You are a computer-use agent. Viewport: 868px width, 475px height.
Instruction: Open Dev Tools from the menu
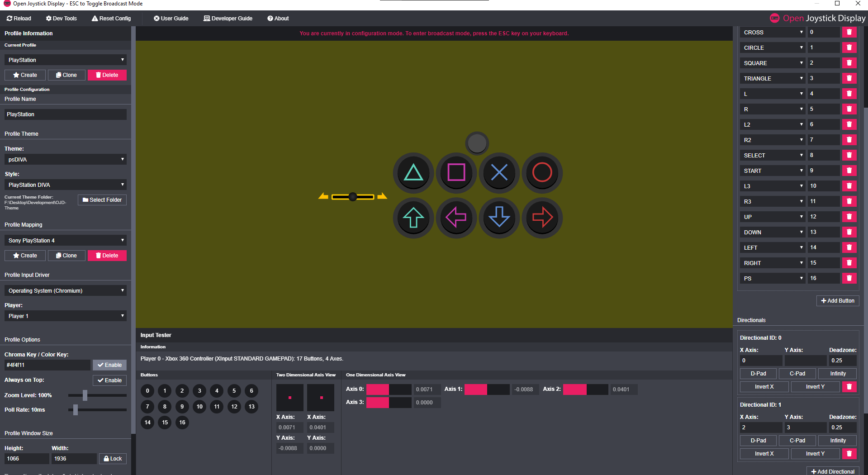[62, 19]
